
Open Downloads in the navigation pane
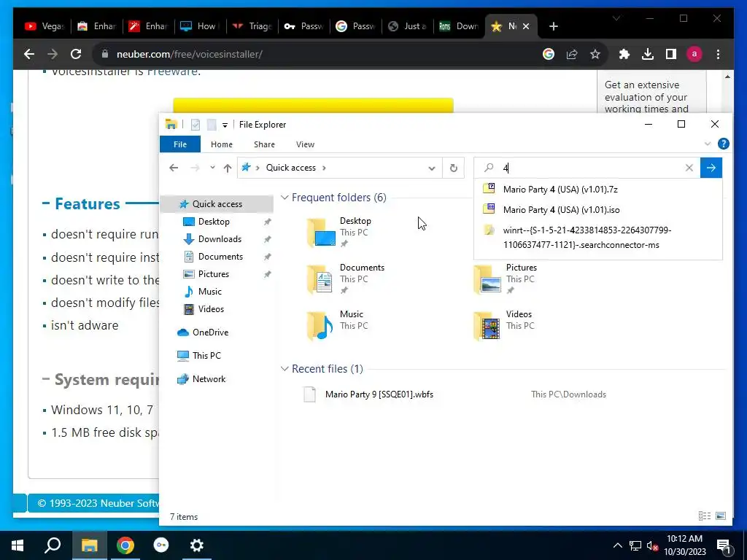[220, 239]
